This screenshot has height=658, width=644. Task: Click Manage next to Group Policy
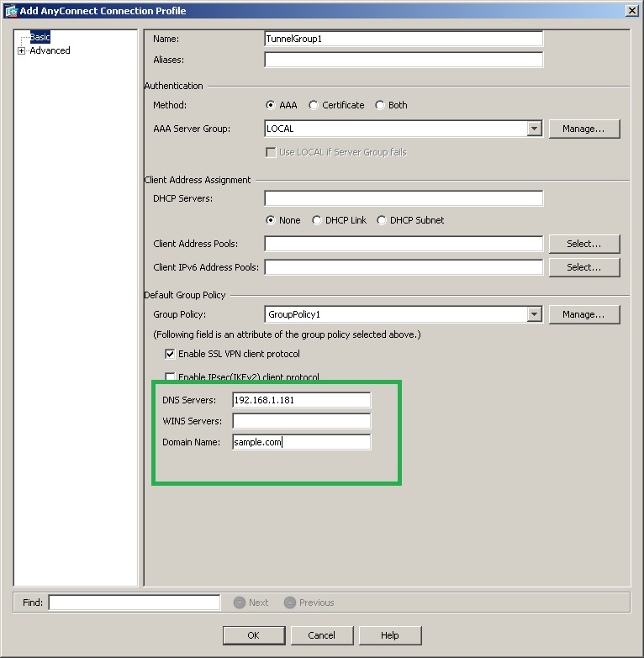[x=584, y=314]
